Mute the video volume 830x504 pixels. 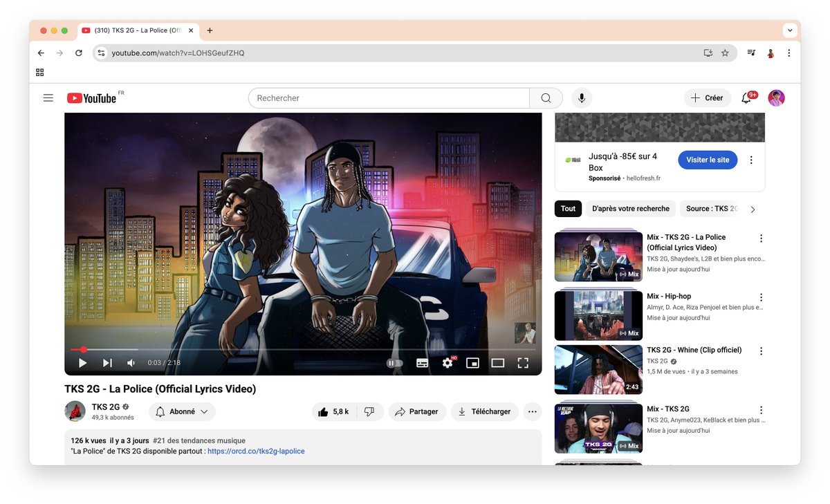click(x=131, y=363)
